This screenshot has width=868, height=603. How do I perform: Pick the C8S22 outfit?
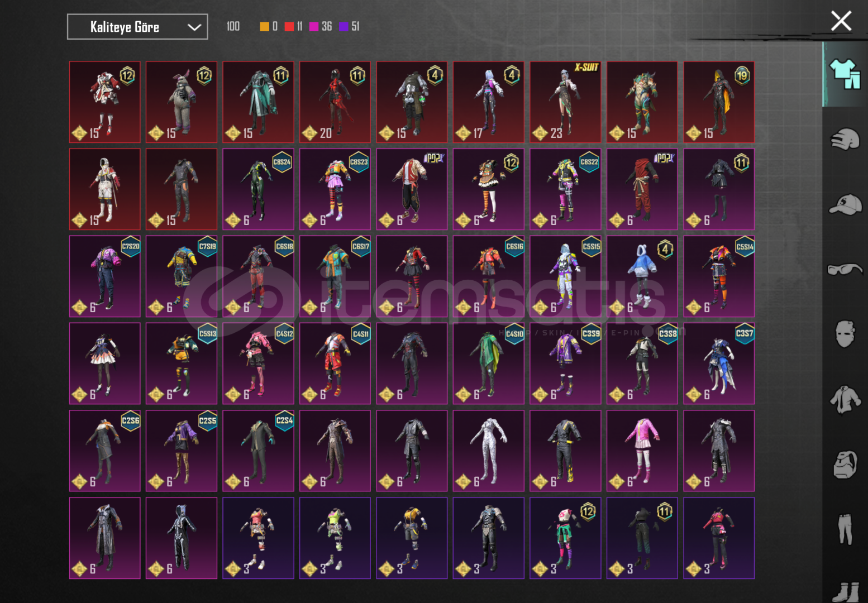point(565,189)
